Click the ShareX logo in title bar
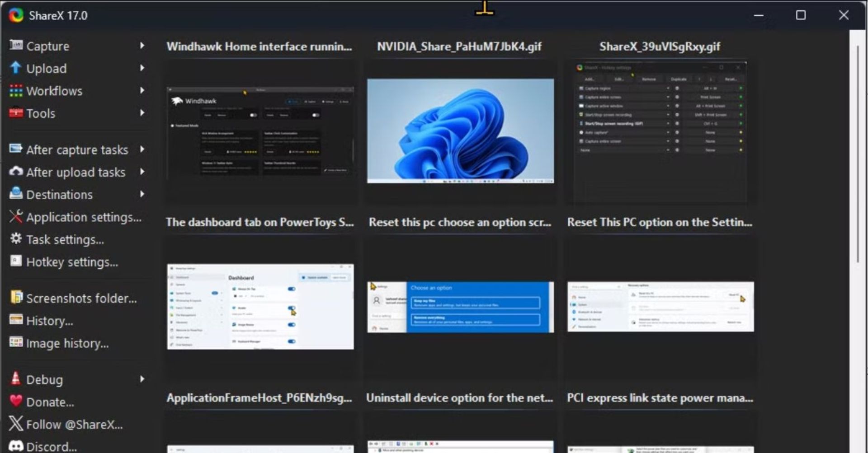868x453 pixels. point(16,15)
